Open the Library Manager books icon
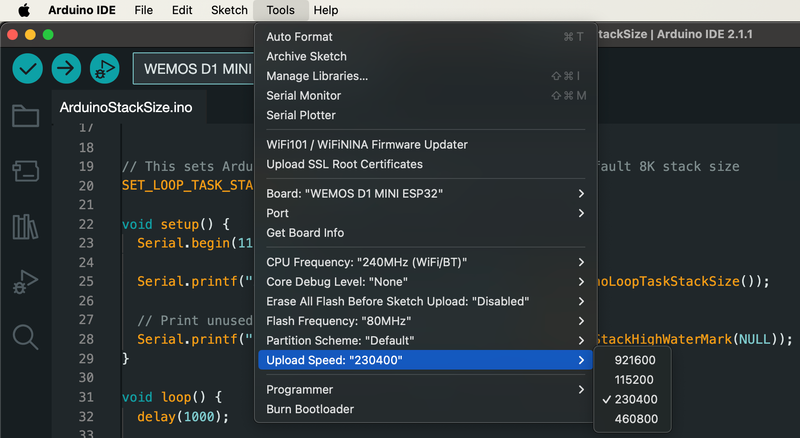The image size is (800, 438). tap(25, 226)
